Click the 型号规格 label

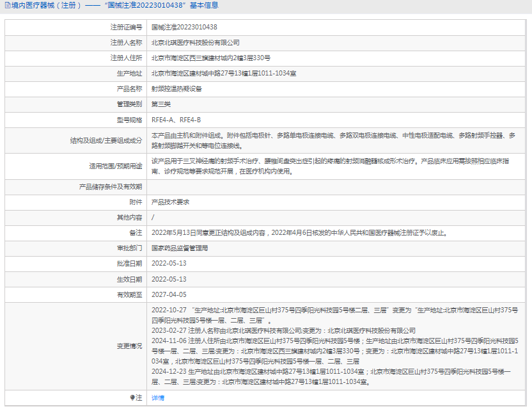[x=129, y=120]
